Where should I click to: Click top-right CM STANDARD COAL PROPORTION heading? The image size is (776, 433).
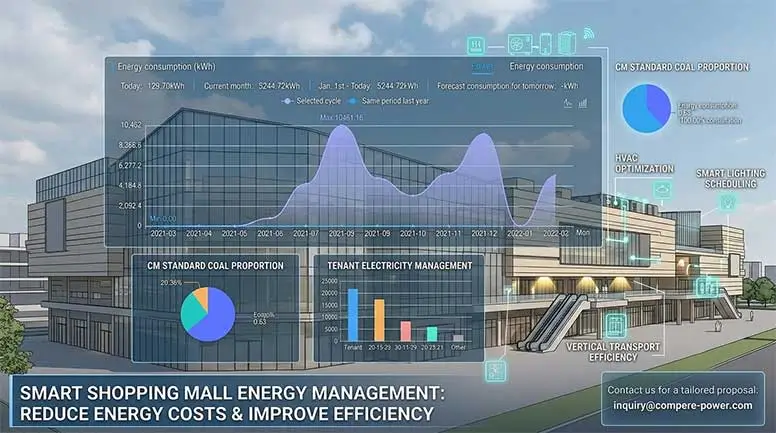point(682,67)
